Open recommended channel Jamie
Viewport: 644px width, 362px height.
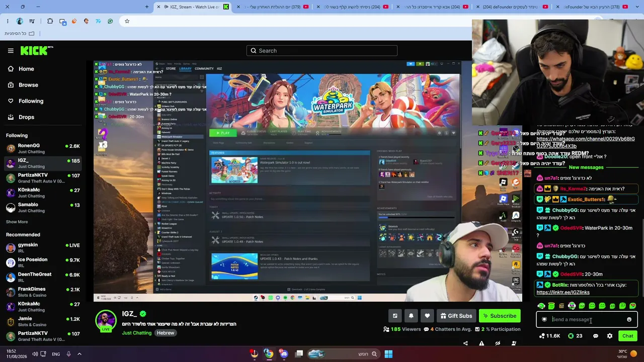coord(43,321)
